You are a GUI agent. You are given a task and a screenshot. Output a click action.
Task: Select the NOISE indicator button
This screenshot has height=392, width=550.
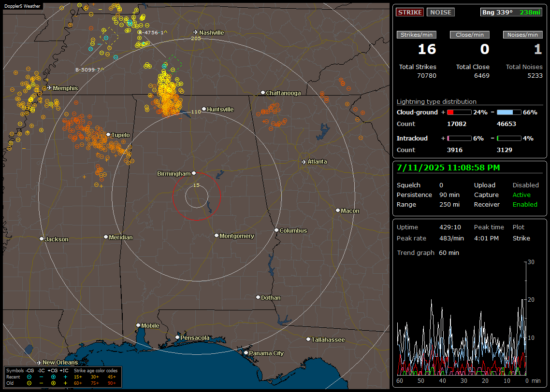(x=441, y=12)
